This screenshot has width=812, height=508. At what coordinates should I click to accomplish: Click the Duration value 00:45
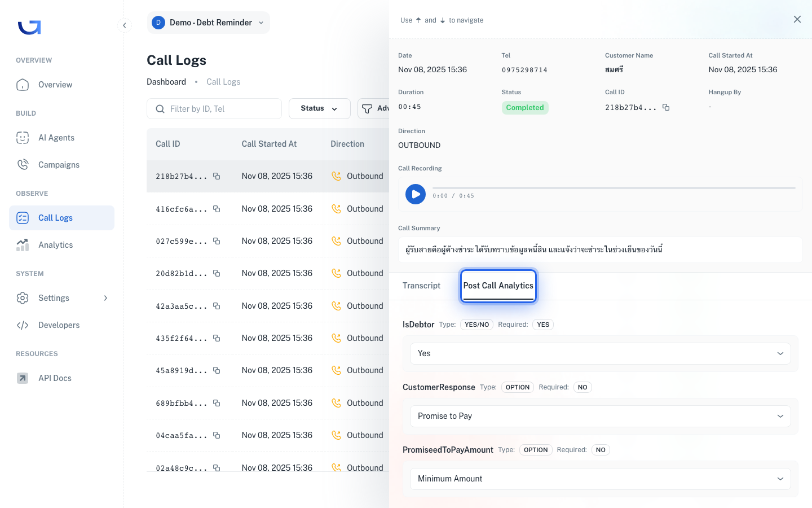pyautogui.click(x=409, y=107)
